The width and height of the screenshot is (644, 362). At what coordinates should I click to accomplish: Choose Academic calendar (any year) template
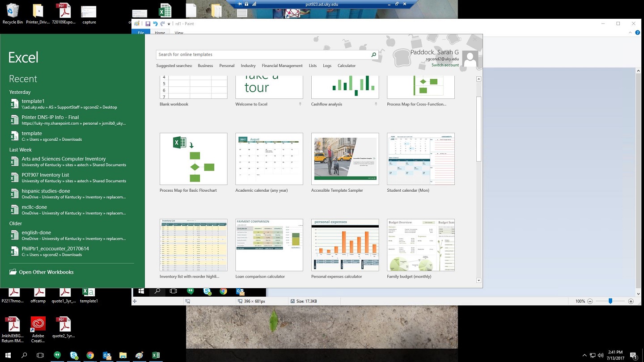tap(269, 159)
